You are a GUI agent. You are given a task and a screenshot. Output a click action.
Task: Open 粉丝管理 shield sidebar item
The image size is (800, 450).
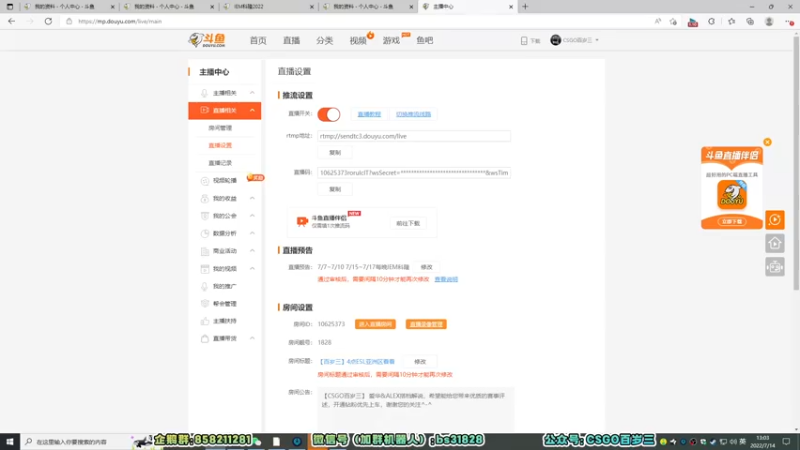[224, 304]
